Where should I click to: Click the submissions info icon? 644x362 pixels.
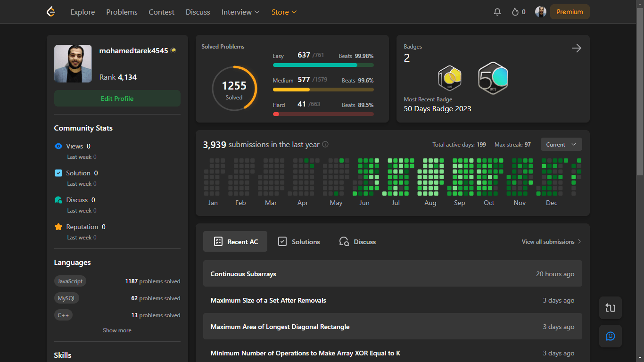[325, 145]
